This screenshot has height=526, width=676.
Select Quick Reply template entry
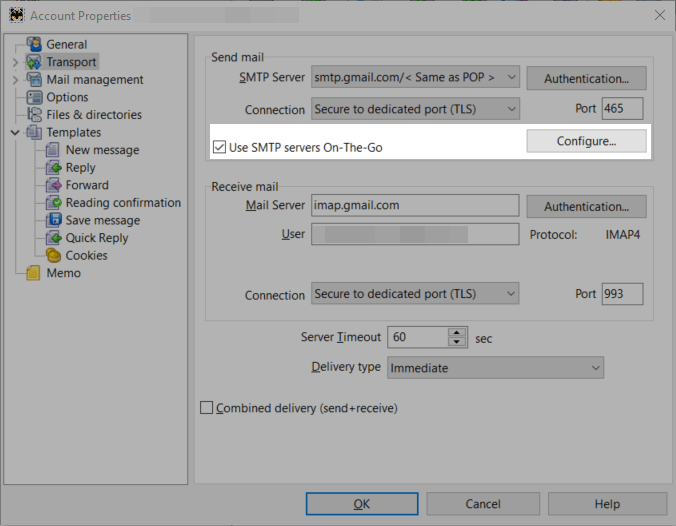[97, 238]
